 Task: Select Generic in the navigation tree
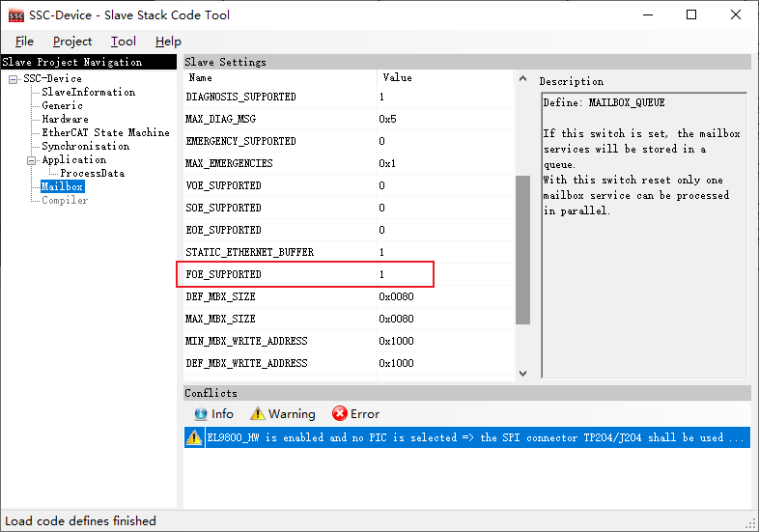[x=62, y=105]
